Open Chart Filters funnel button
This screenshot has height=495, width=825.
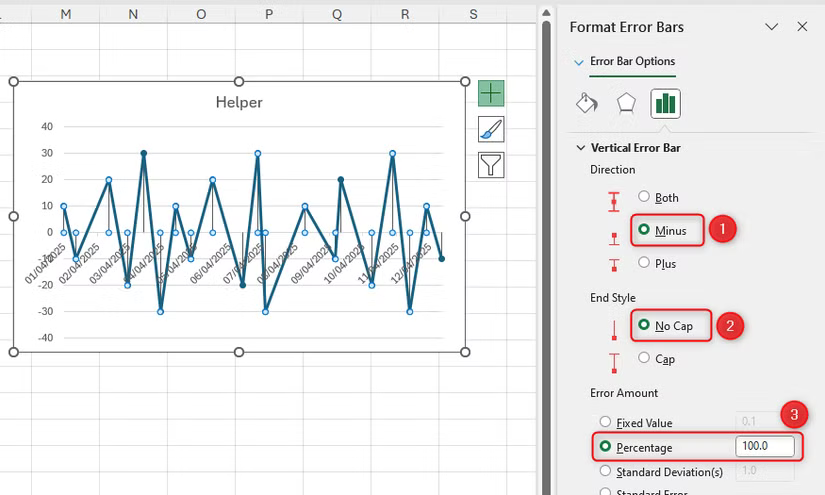(x=491, y=165)
